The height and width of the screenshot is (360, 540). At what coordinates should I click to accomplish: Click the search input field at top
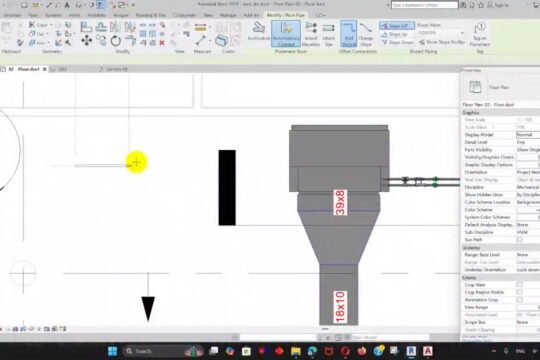[425, 5]
